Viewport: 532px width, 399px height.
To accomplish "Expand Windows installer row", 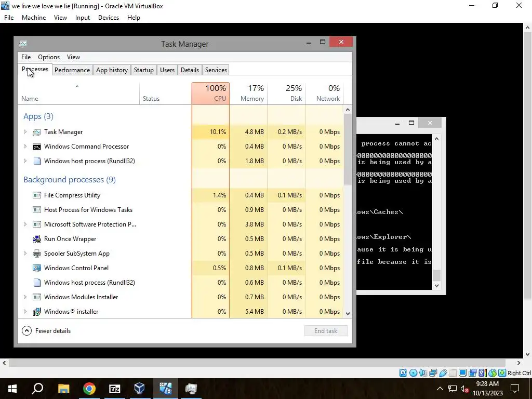I will (25, 312).
